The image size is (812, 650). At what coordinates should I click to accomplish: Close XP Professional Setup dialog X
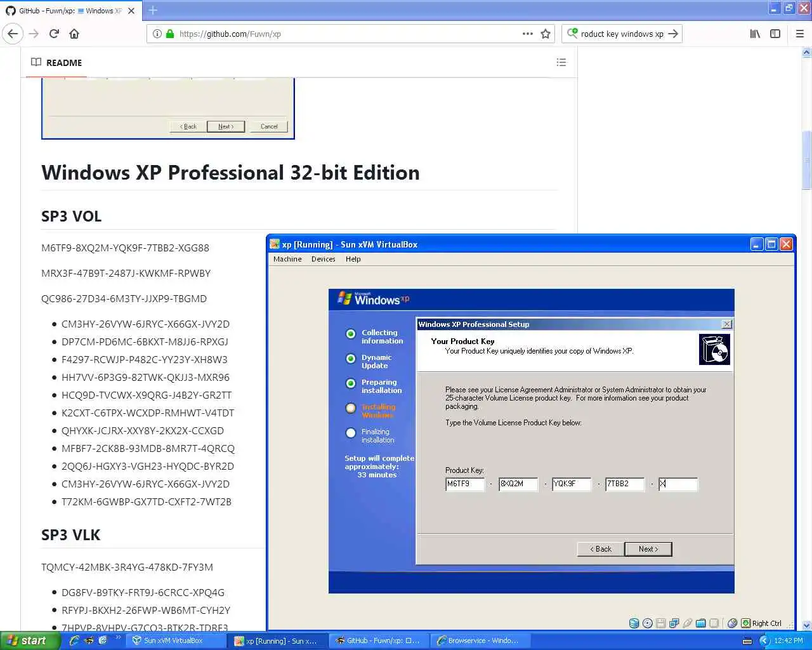pos(727,324)
